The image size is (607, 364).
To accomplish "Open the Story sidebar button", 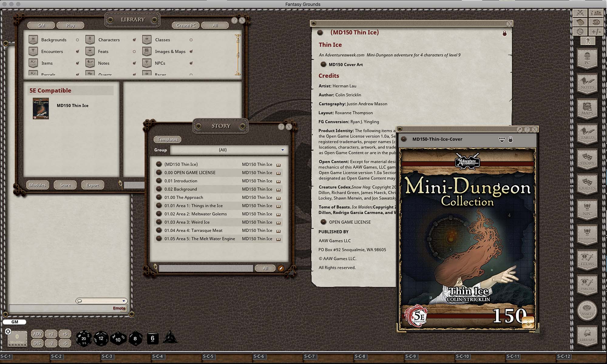I will tap(587, 159).
